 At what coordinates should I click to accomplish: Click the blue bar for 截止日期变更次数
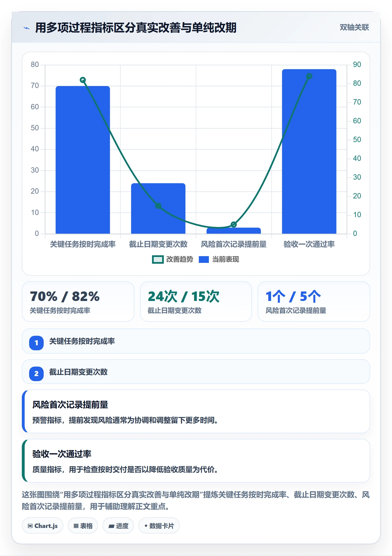(x=158, y=208)
